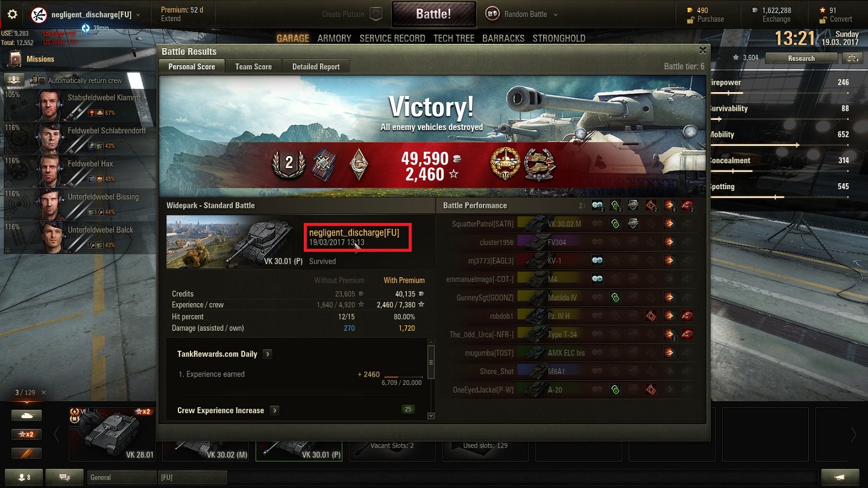Screen dimensions: 868x488
Task: Click the Research button
Action: click(801, 58)
